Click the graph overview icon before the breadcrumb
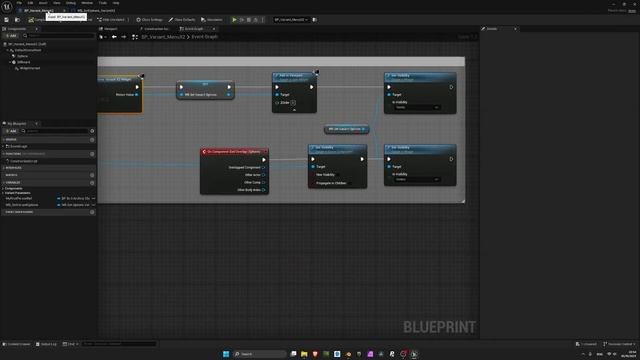The image size is (640, 360). [135, 37]
